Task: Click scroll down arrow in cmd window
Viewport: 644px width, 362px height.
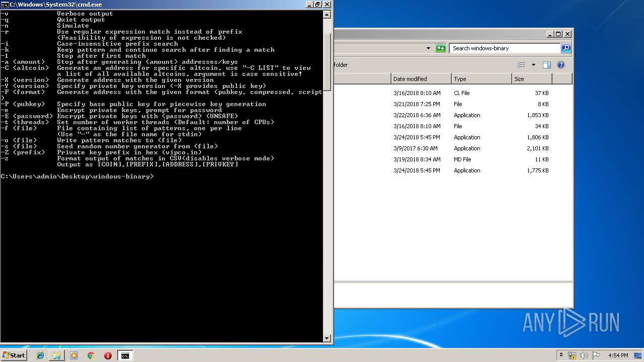Action: (327, 338)
